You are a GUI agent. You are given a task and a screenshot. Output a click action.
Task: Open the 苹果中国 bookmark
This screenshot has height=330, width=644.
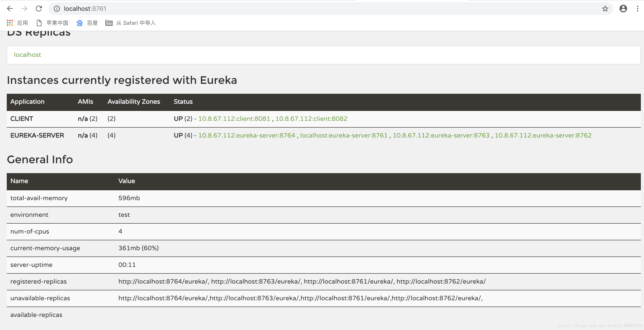tap(52, 23)
